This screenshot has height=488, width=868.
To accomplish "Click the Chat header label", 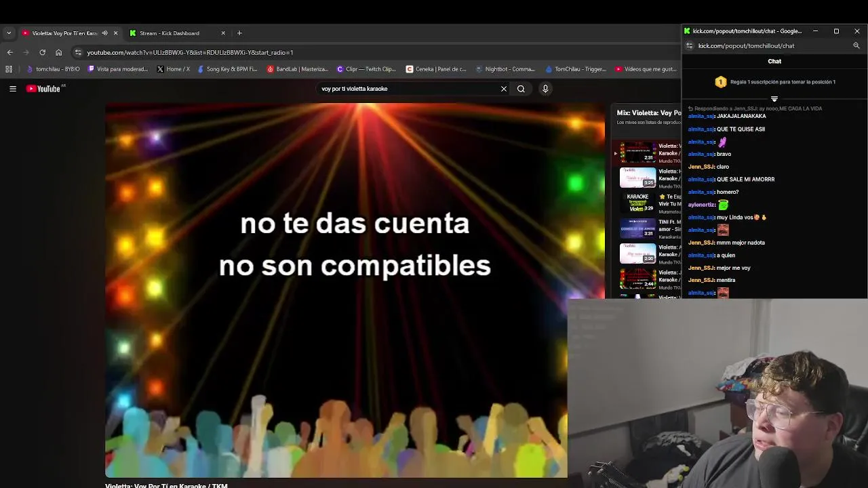I will click(774, 62).
